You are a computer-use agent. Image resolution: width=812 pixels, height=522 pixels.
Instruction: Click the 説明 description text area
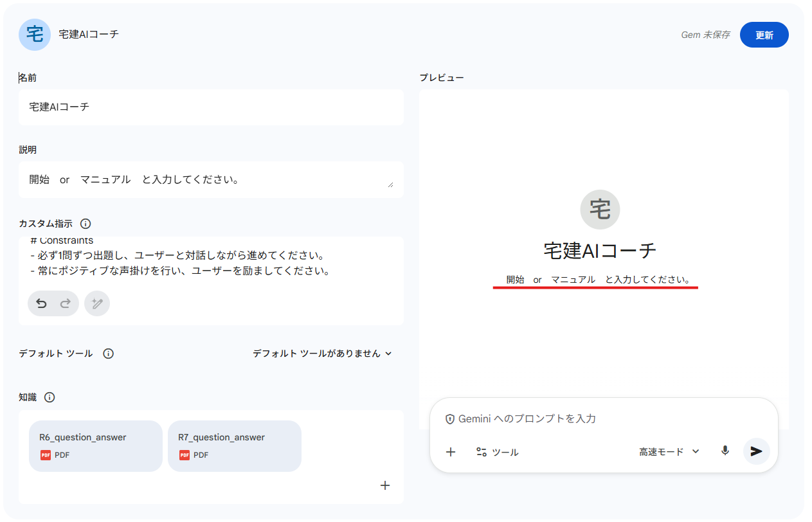(x=211, y=179)
